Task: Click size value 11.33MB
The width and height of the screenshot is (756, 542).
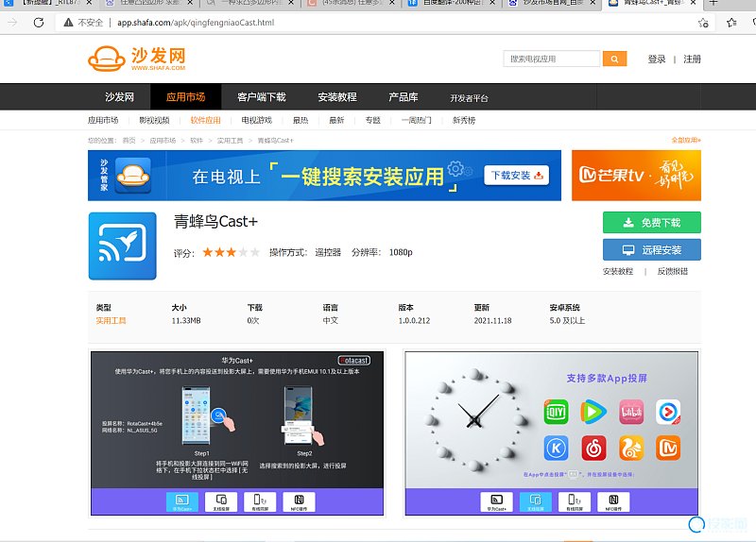Action: pyautogui.click(x=186, y=320)
